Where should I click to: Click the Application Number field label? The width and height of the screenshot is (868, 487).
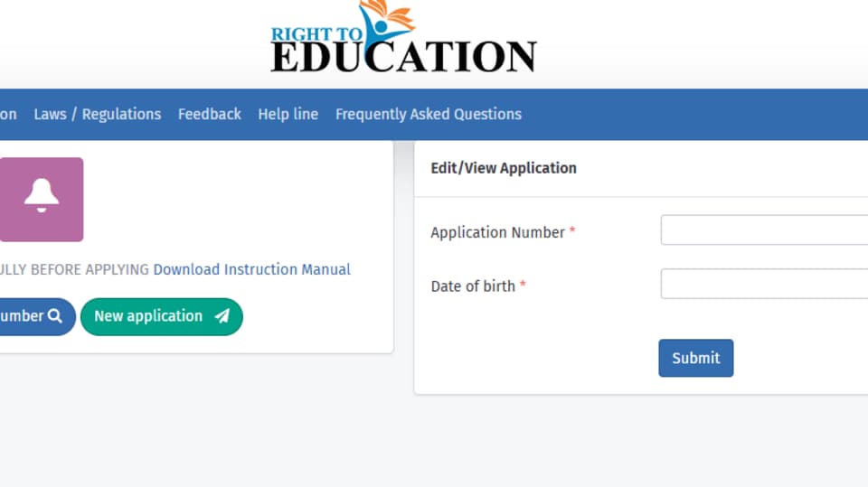click(x=497, y=232)
